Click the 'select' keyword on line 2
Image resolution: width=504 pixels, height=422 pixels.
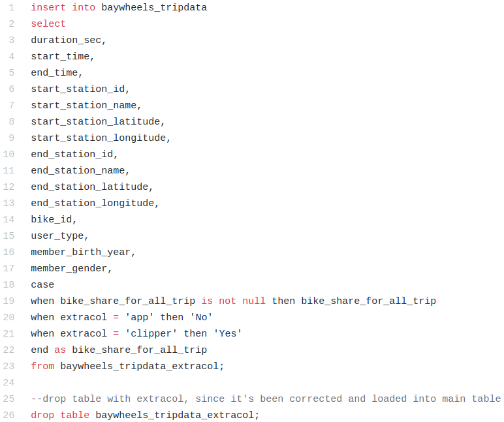click(48, 23)
